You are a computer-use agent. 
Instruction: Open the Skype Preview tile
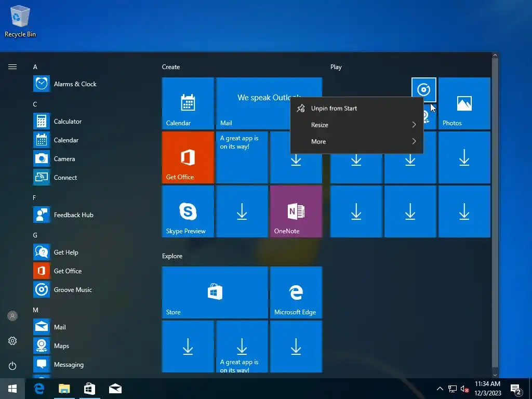pyautogui.click(x=188, y=211)
